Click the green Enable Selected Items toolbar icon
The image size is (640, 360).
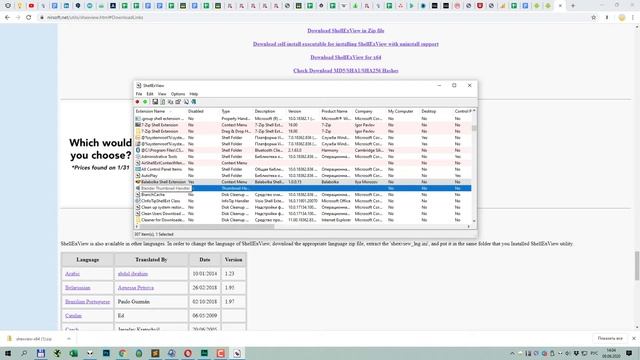tap(145, 102)
